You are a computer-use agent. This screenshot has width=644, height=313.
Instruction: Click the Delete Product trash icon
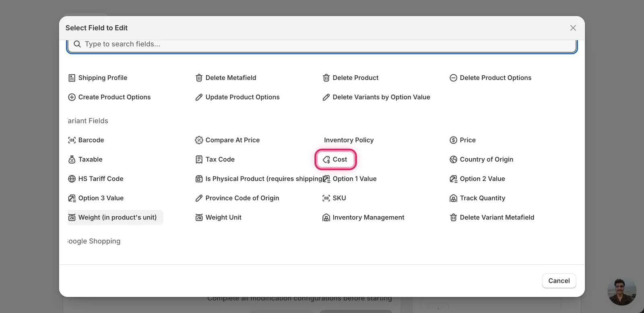[326, 78]
